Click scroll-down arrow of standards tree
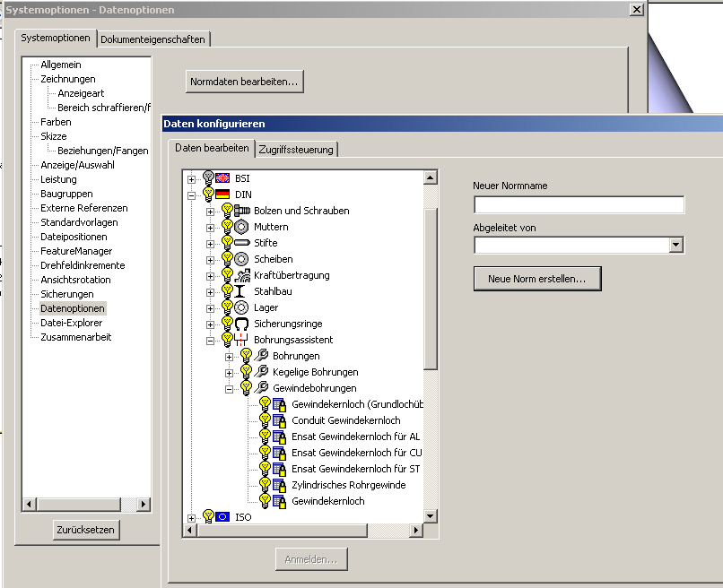Viewport: 723px width, 588px height. [430, 516]
